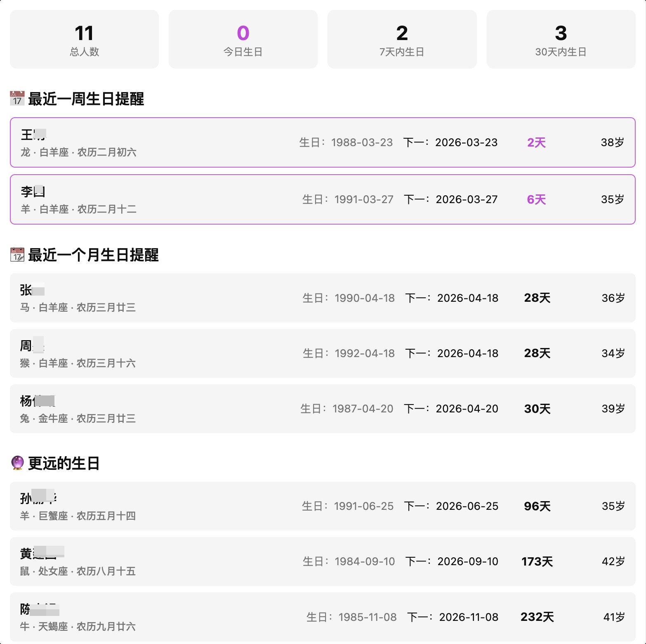Click the crystal ball icon beside 更远的生日
Image resolution: width=646 pixels, height=644 pixels.
(x=17, y=463)
